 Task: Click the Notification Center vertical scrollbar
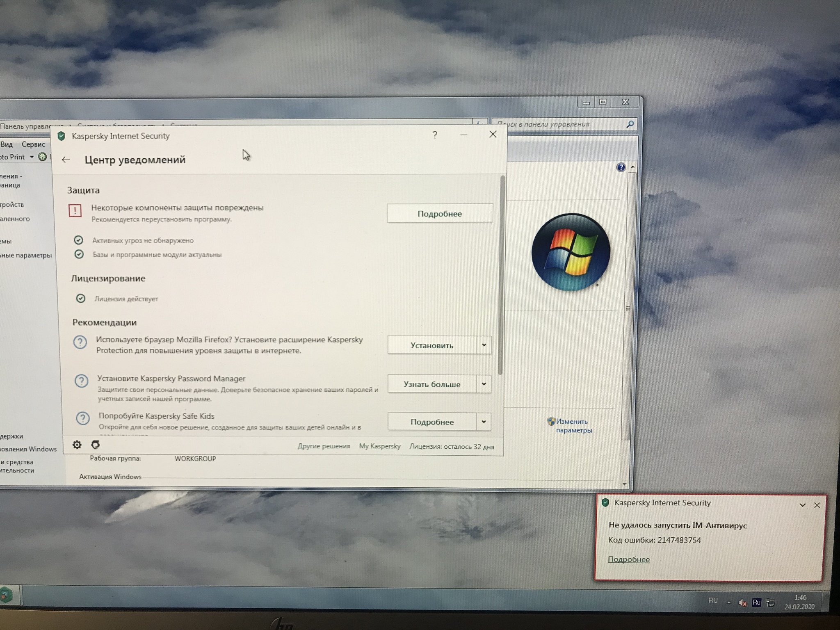coord(501,275)
